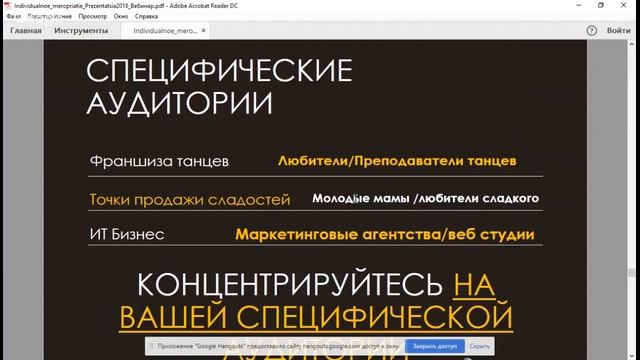Open the Редактирование menu
The width and height of the screenshot is (640, 360).
pos(50,16)
